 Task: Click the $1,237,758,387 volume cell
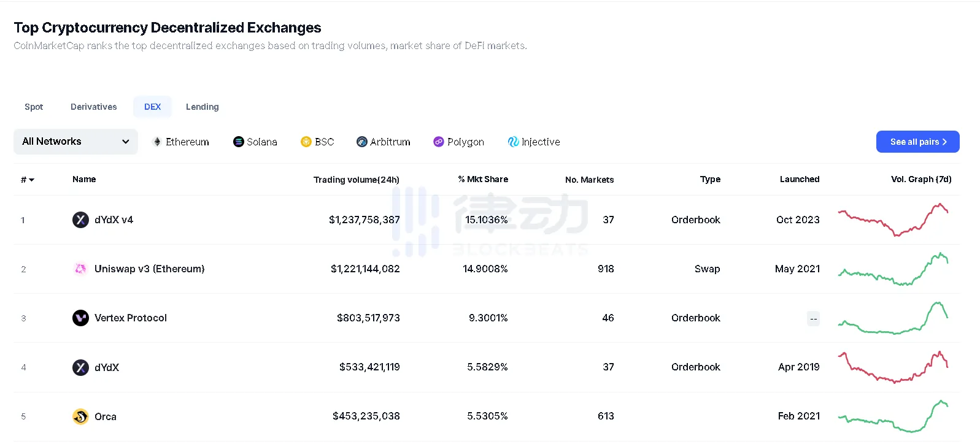[365, 220]
